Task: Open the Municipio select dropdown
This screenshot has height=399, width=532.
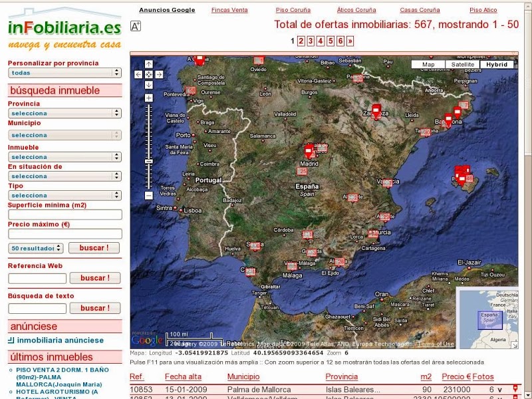Action: (65, 135)
